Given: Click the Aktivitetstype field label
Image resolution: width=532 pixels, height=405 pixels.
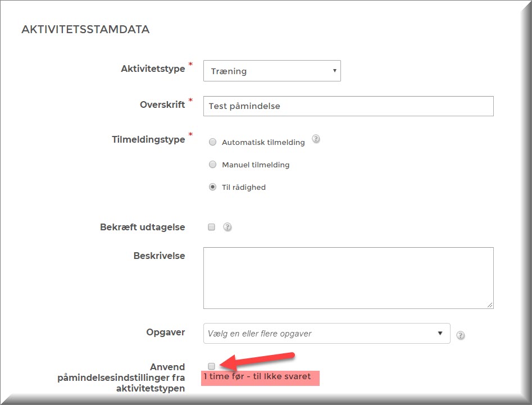Looking at the screenshot, I should click(153, 69).
